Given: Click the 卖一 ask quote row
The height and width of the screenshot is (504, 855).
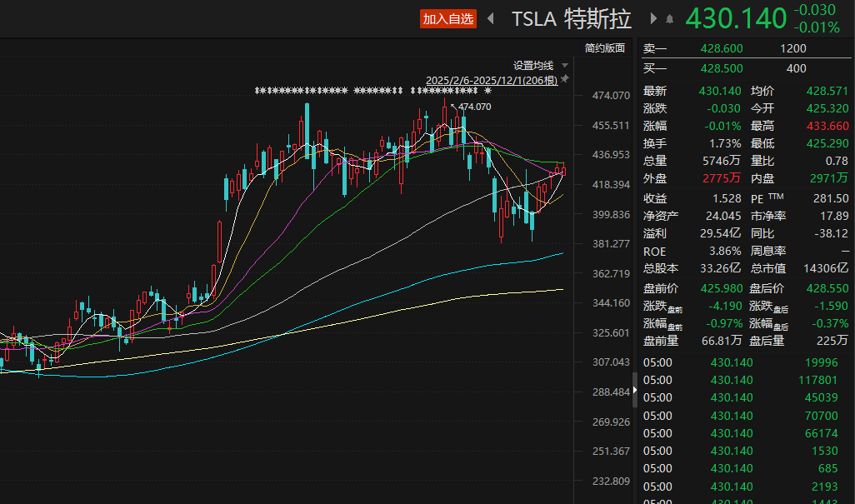Looking at the screenshot, I should 745,49.
